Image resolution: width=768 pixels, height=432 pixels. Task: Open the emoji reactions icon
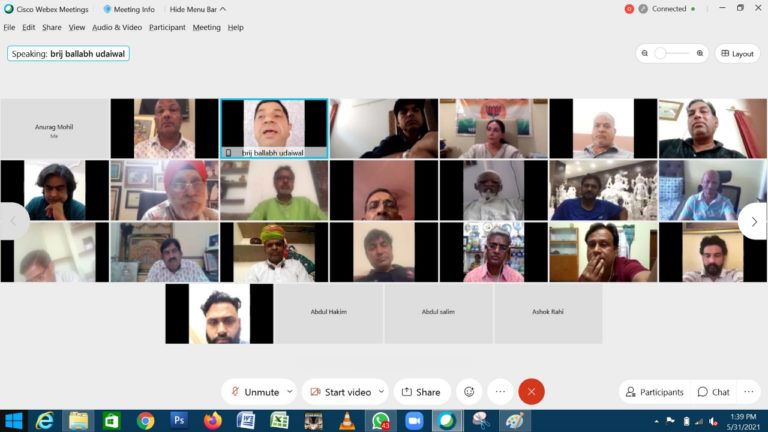(x=468, y=392)
